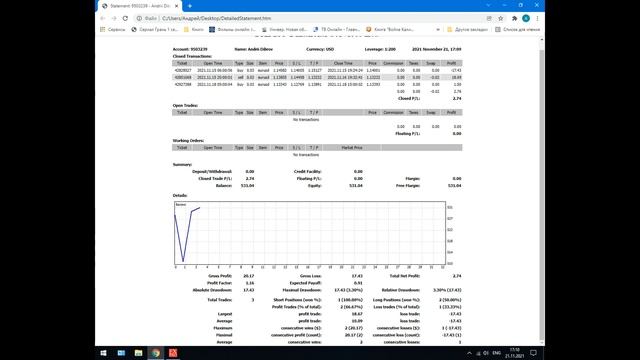This screenshot has height=360, width=640.
Task: Open the taskbar clock and calendar
Action: click(515, 353)
